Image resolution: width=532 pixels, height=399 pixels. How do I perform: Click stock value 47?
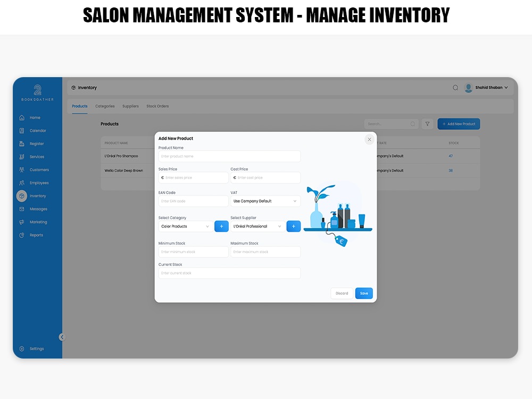pos(451,156)
